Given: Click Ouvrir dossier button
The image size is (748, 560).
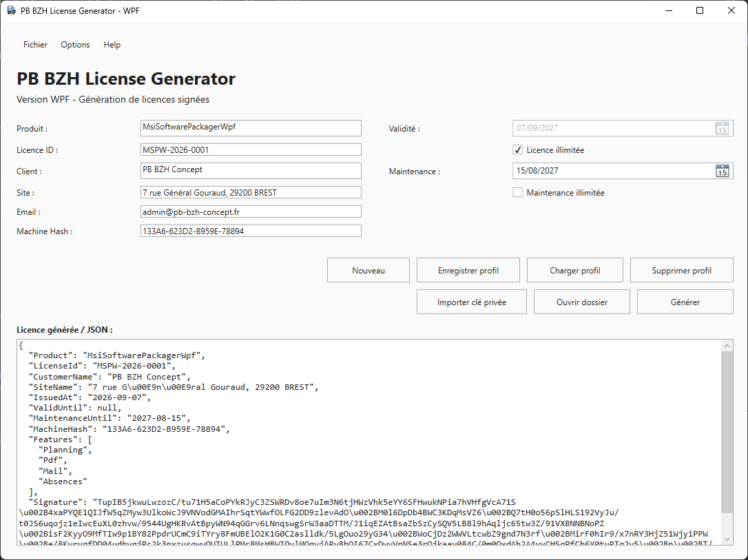Looking at the screenshot, I should click(582, 302).
